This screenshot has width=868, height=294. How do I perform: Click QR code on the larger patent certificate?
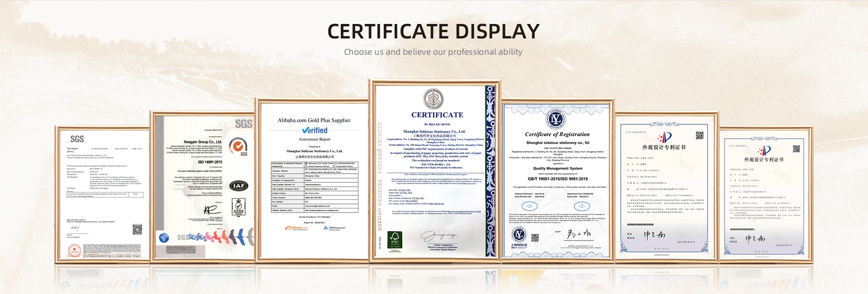[x=699, y=135]
